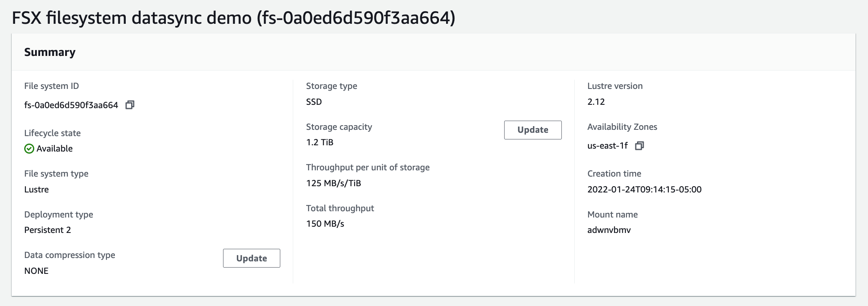
Task: Copy the file system ID
Action: tap(130, 105)
